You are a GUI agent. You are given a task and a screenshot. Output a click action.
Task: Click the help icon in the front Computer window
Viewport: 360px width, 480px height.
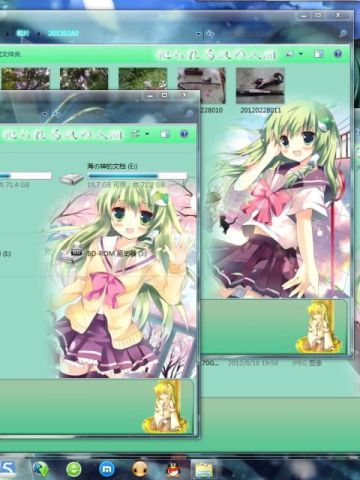point(184,134)
